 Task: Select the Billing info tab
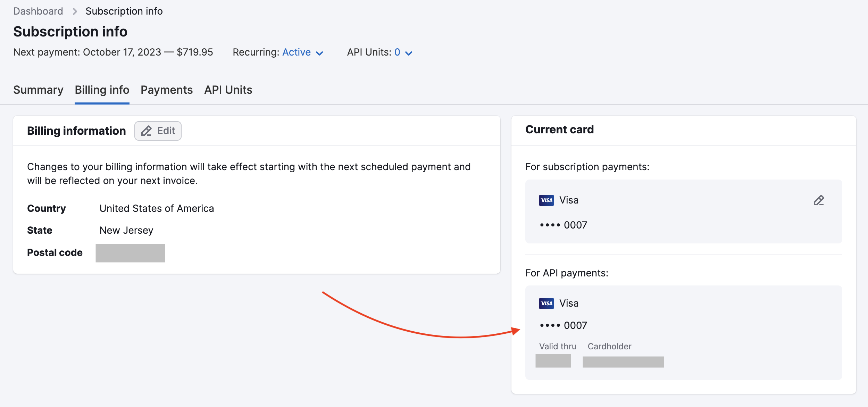pyautogui.click(x=102, y=90)
